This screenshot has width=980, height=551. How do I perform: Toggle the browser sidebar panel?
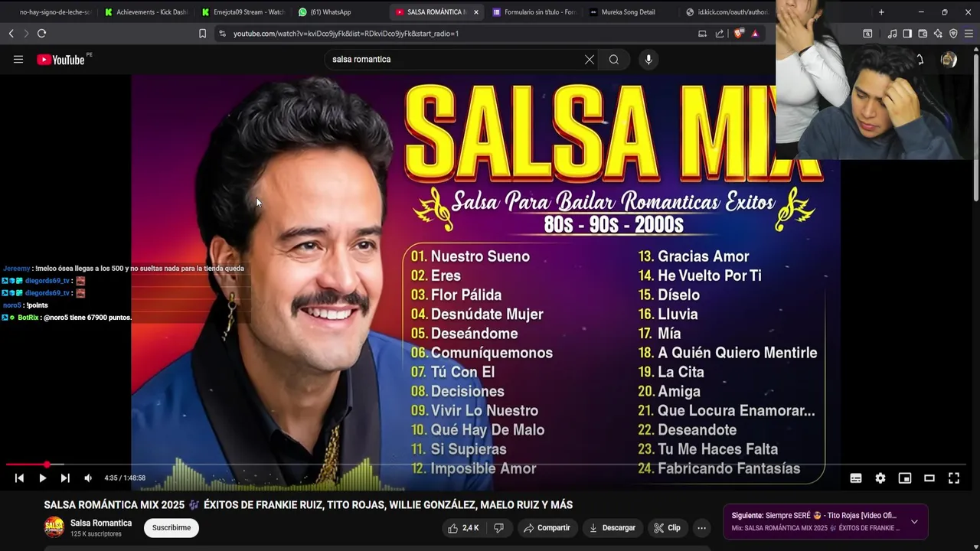pyautogui.click(x=907, y=34)
